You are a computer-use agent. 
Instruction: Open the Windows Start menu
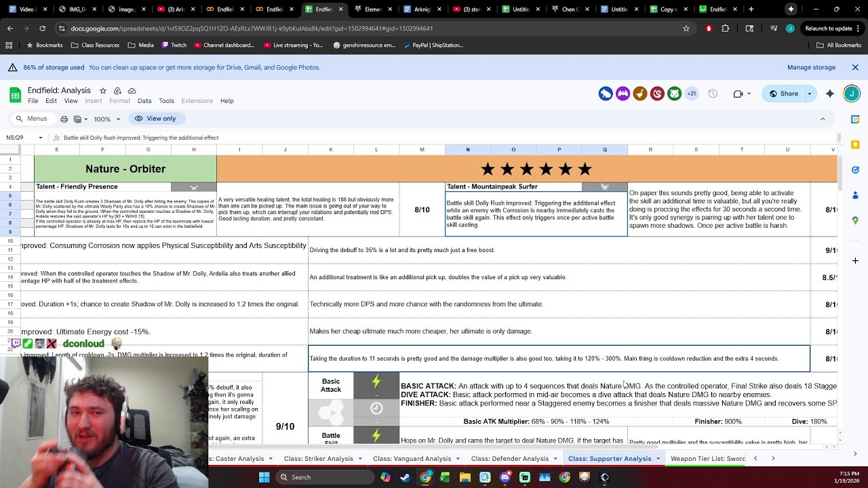[x=264, y=477]
